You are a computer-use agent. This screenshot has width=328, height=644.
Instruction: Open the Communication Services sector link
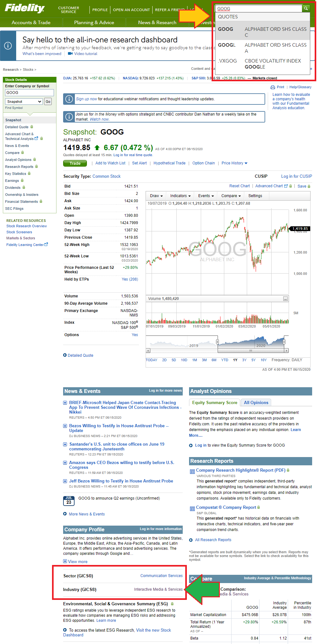pos(161,576)
